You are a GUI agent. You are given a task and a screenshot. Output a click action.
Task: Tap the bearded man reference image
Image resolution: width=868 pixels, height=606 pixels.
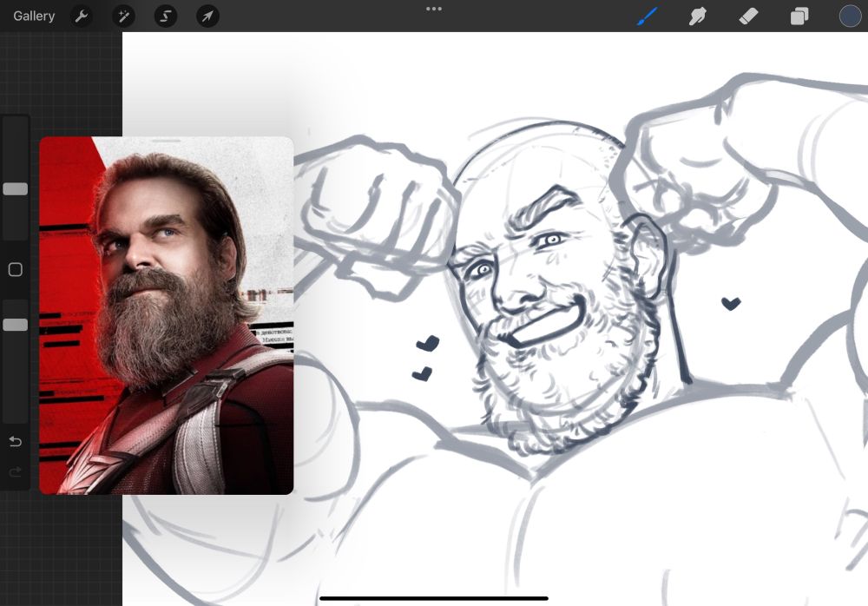click(x=167, y=318)
